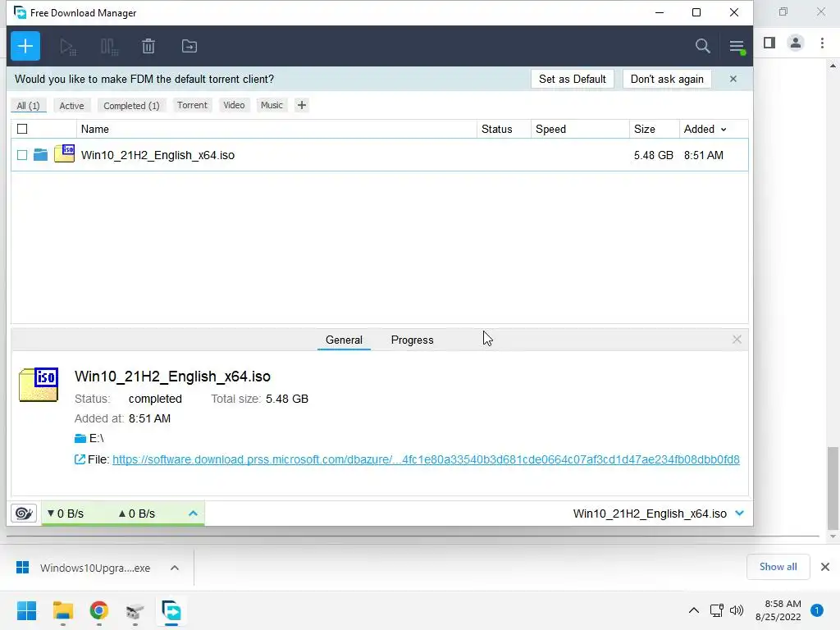
Task: Add a new tag filter with plus
Action: [x=302, y=105]
